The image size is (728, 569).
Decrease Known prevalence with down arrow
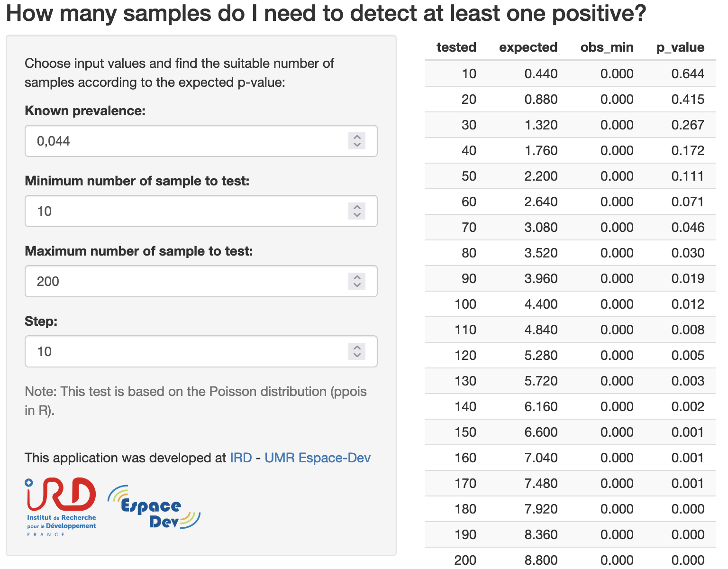357,145
